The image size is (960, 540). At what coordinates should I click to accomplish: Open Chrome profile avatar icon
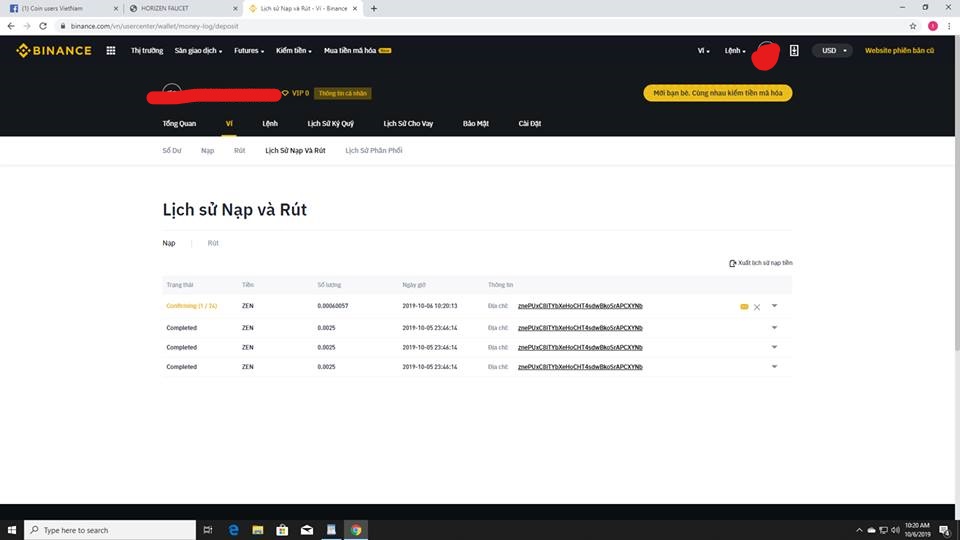click(932, 26)
